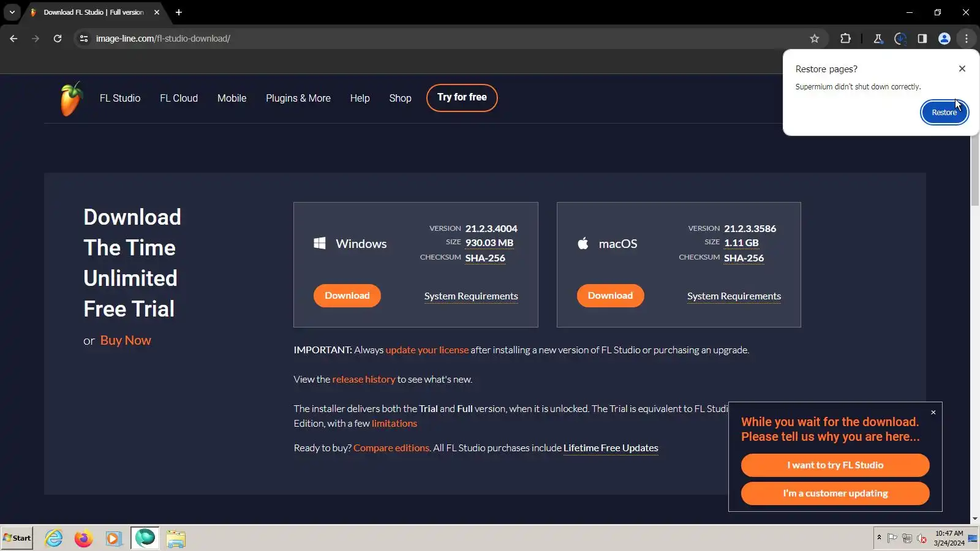Click macOS version 21.2.3.3586 text

coord(750,228)
